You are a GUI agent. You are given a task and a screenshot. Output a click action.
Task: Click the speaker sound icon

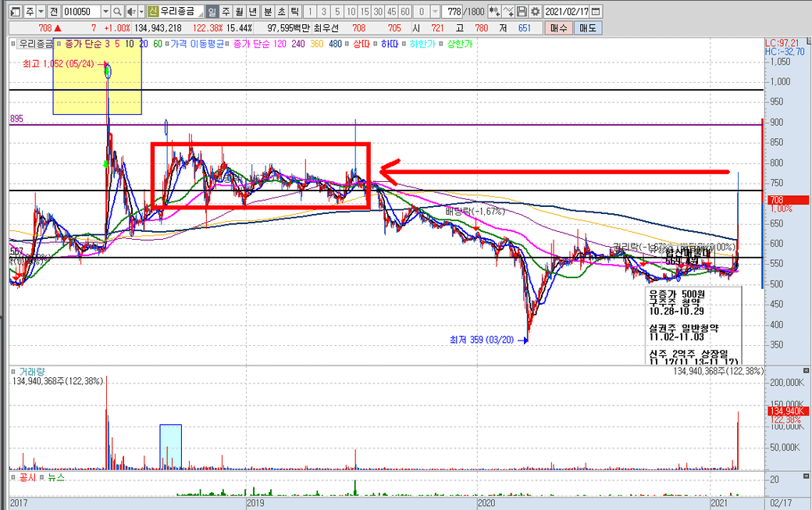tap(130, 12)
